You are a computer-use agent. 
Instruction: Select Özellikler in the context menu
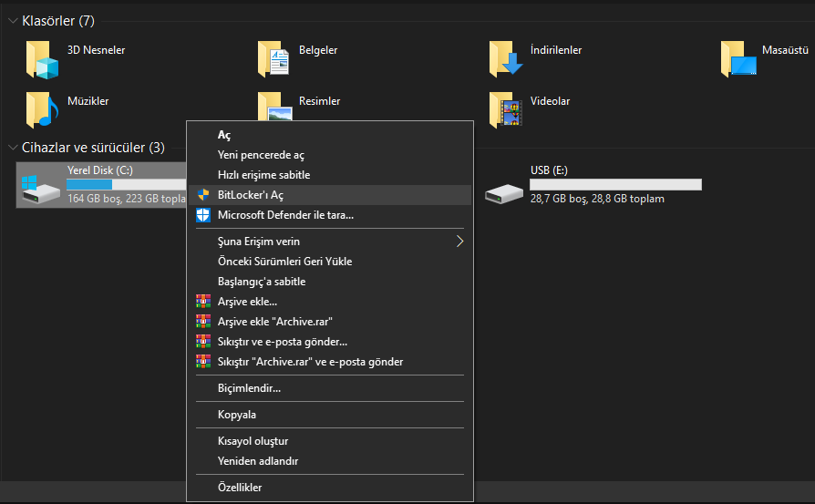click(x=240, y=488)
